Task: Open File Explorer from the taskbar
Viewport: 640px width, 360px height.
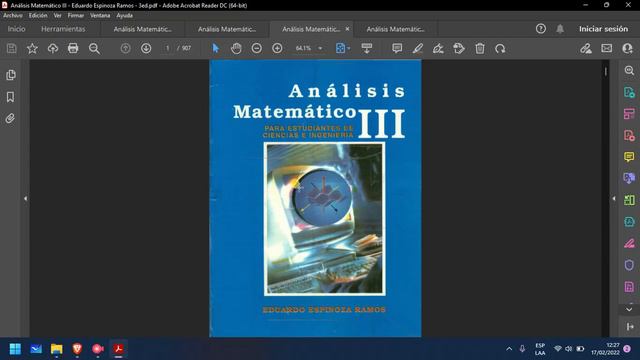Action: pos(56,349)
